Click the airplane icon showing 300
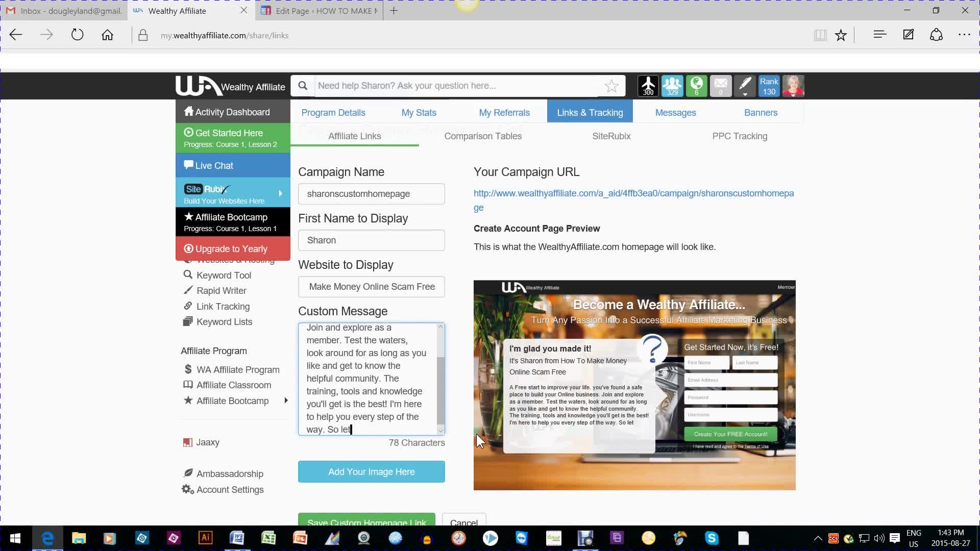 tap(648, 86)
